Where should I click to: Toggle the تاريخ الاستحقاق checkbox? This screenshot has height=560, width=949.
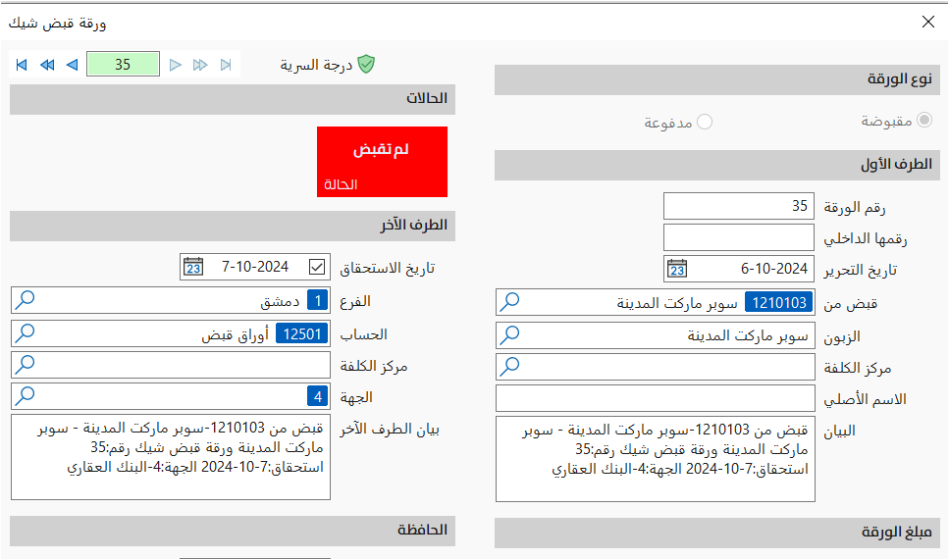pyautogui.click(x=316, y=267)
